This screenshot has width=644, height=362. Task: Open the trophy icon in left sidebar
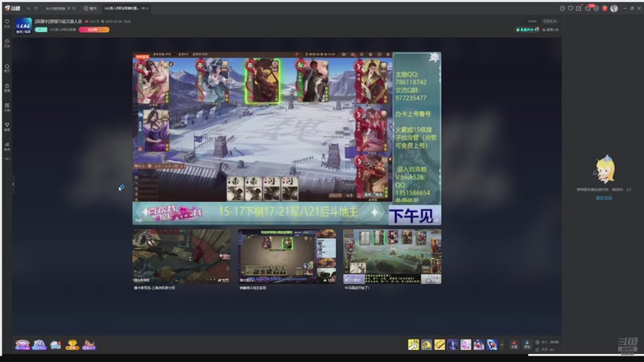coord(7,127)
